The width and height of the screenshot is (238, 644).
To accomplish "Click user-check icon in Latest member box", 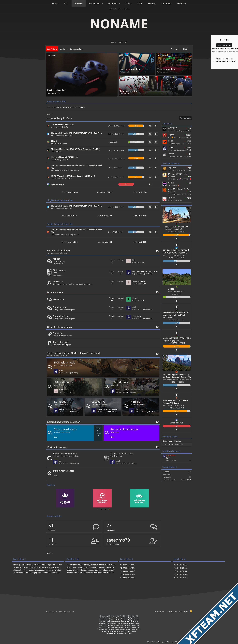I will pos(153,541).
